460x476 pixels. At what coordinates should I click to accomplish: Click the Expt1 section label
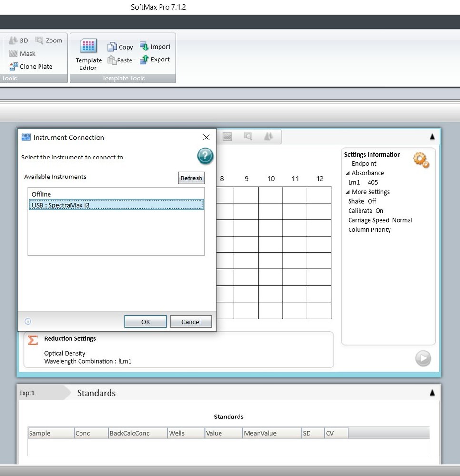(27, 393)
